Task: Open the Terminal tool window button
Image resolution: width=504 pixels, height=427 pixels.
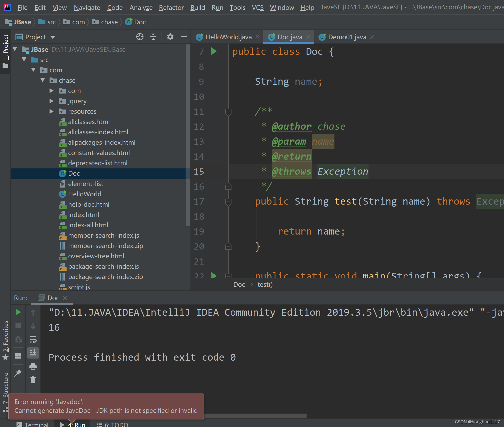Action: [33, 424]
